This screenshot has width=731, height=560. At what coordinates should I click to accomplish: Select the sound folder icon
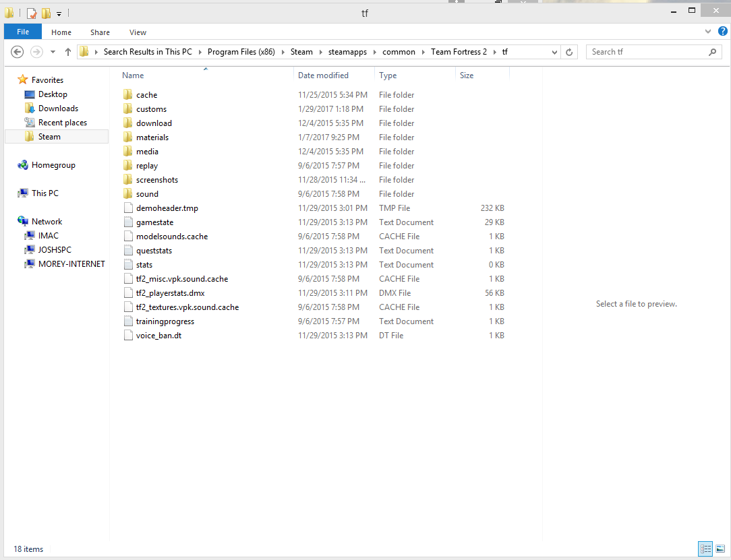tap(128, 194)
